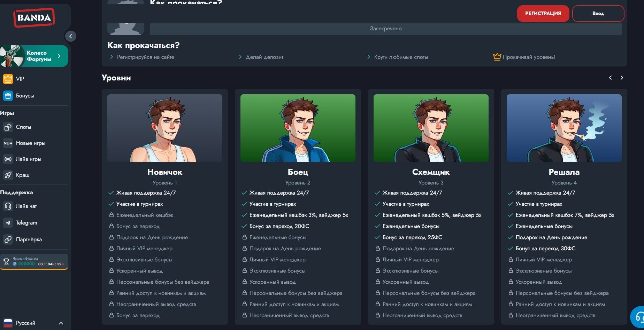Show previous levels with left arrow

pyautogui.click(x=610, y=78)
